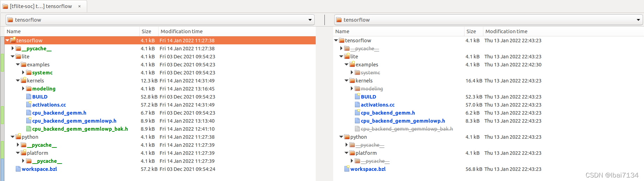This screenshot has height=181, width=644.
Task: Close the [tflite-soc] tensorflow tab
Action: (79, 6)
